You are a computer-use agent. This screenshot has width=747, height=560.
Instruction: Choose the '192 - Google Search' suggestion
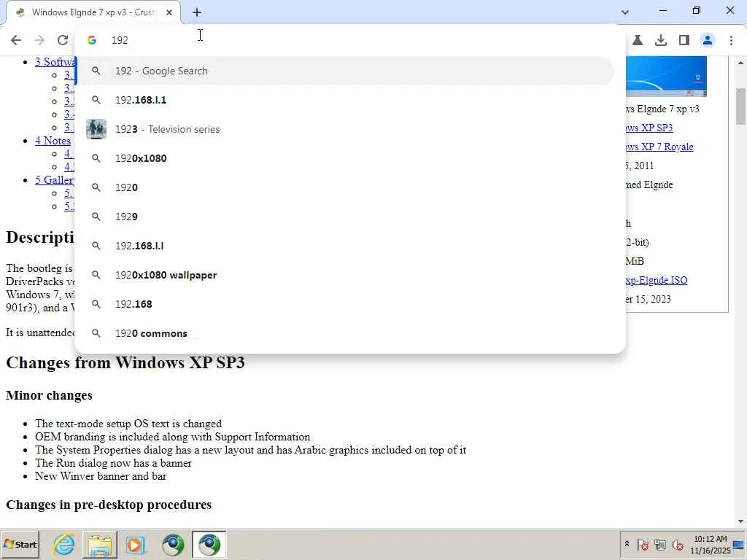(x=344, y=71)
